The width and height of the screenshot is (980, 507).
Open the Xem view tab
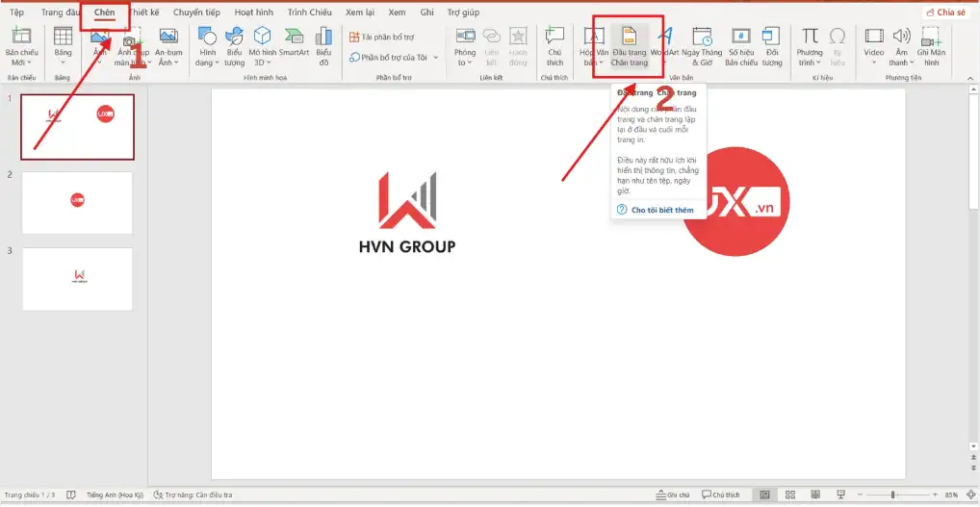tap(397, 13)
